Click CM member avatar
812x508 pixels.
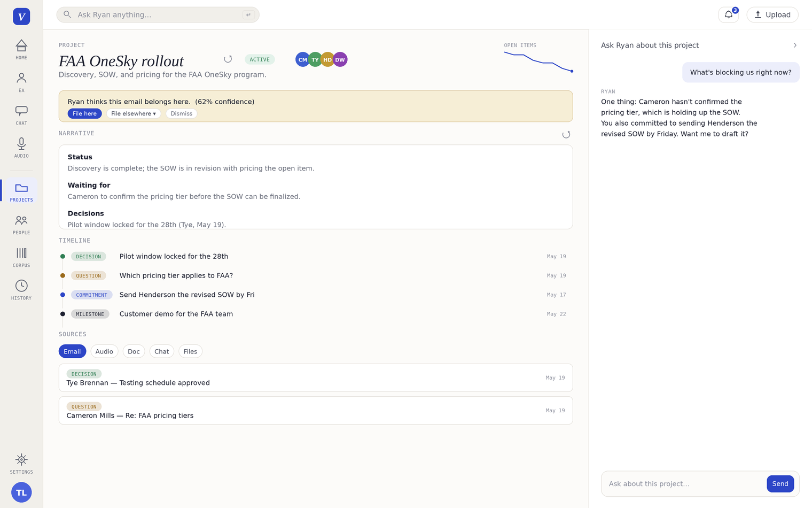[x=302, y=59]
